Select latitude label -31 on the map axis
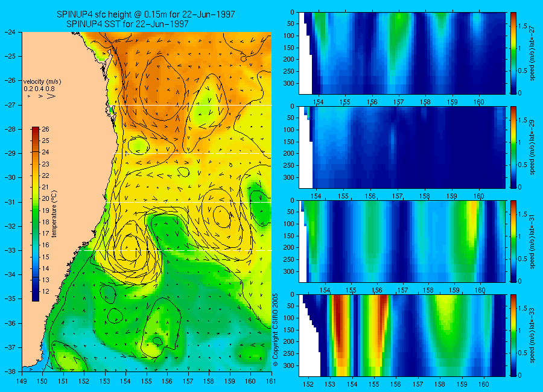This screenshot has height=392, width=543. point(10,202)
